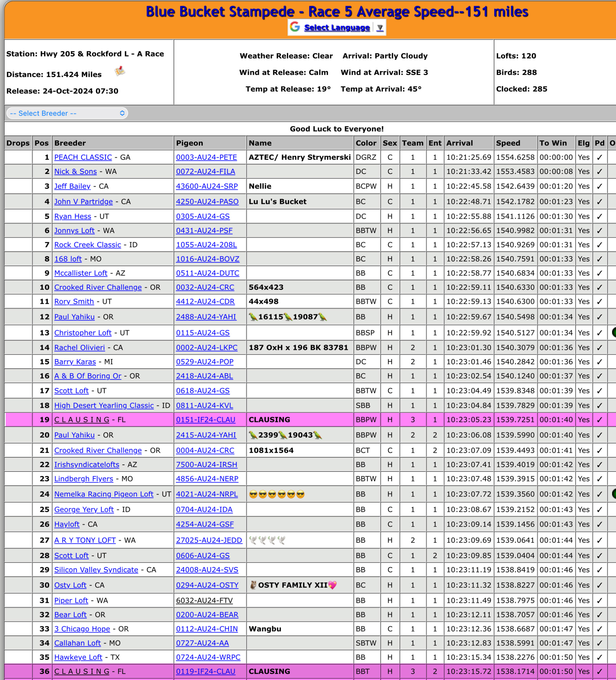The height and width of the screenshot is (680, 616).
Task: Click the Jeff Bailey breeder link
Action: 72,186
